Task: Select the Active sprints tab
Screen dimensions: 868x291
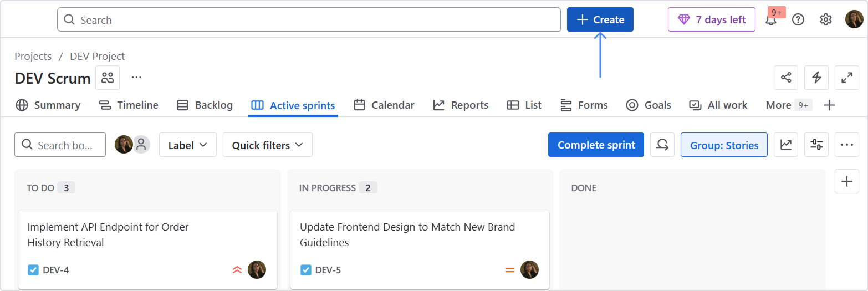Action: 293,105
